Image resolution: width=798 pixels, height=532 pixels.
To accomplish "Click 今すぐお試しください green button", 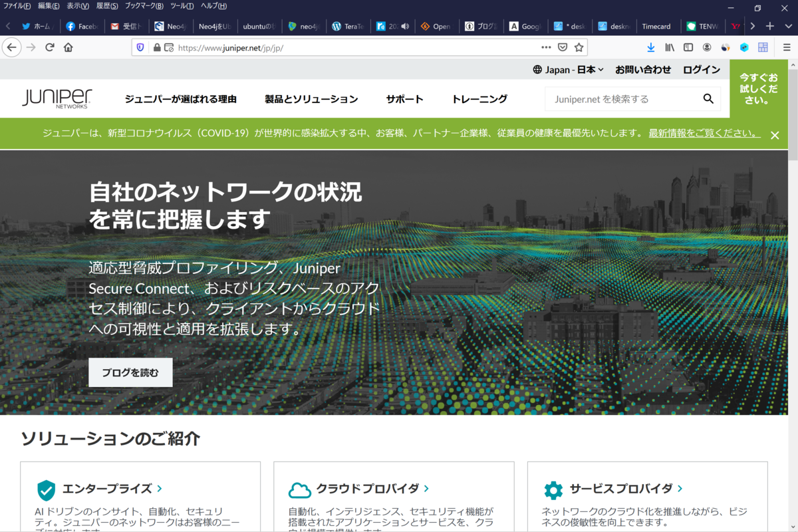I will pos(759,89).
